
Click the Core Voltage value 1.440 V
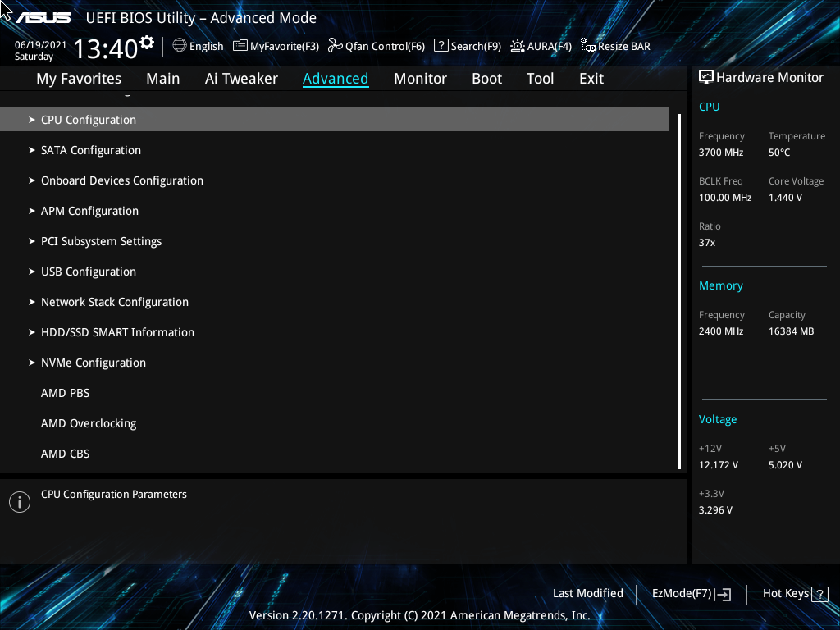pos(785,198)
